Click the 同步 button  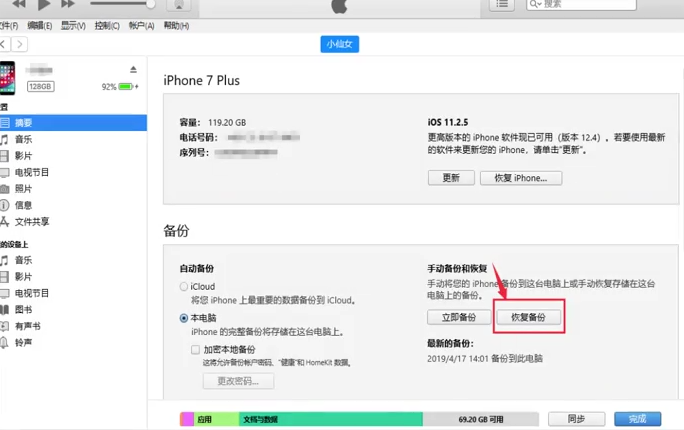(x=576, y=419)
